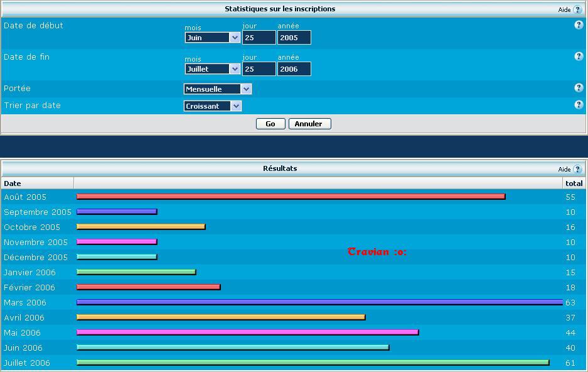Click the Août 2005 red bar
This screenshot has height=372, width=588.
[291, 197]
